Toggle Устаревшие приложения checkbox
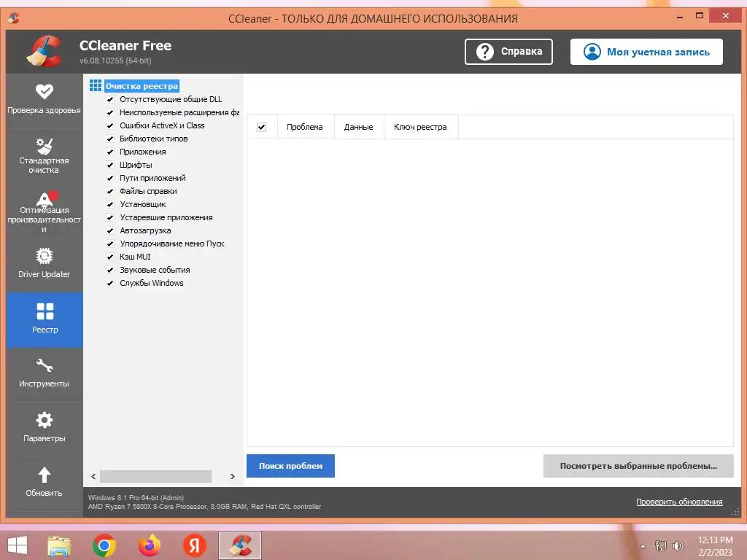Screen dimensions: 747x560 [110, 217]
